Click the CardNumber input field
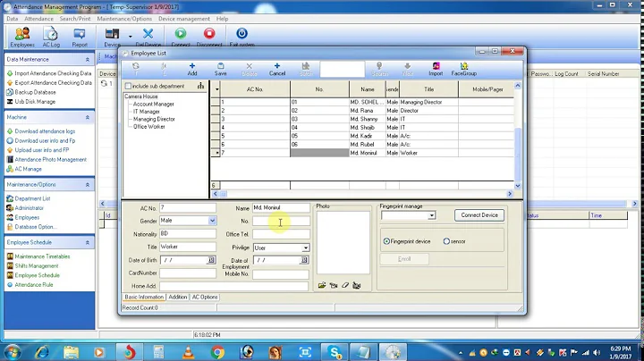644x361 pixels. coord(188,273)
